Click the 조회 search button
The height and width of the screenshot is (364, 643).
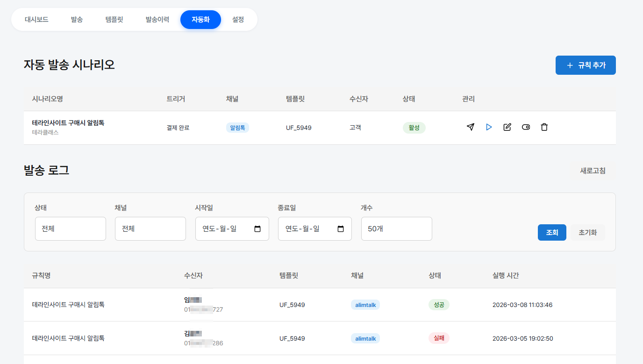coord(552,232)
